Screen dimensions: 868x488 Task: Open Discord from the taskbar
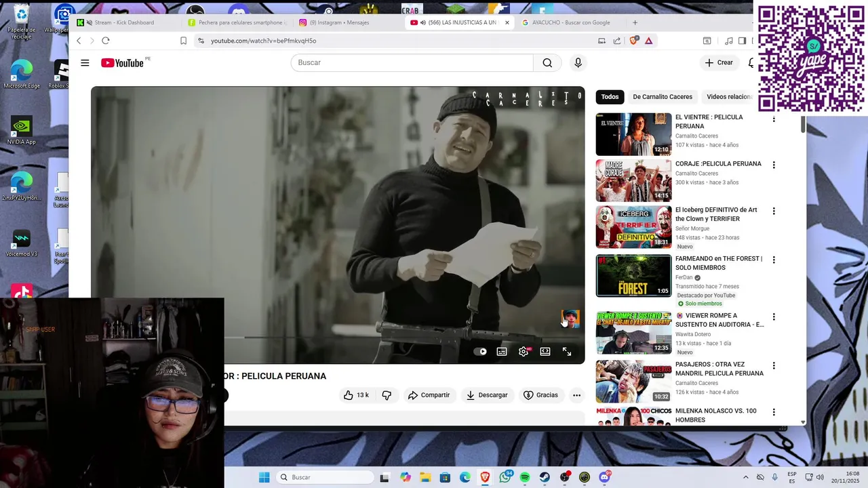point(604,477)
